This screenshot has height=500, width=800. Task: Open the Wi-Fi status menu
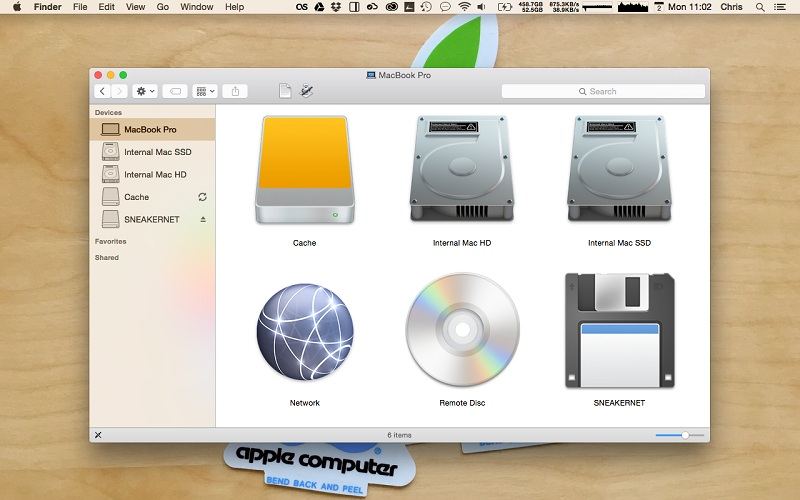click(464, 7)
